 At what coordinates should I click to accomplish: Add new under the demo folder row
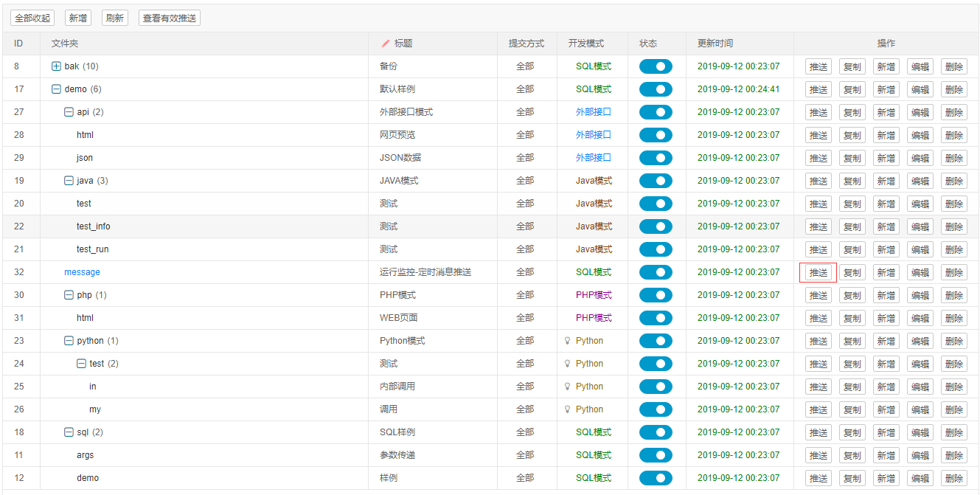886,89
